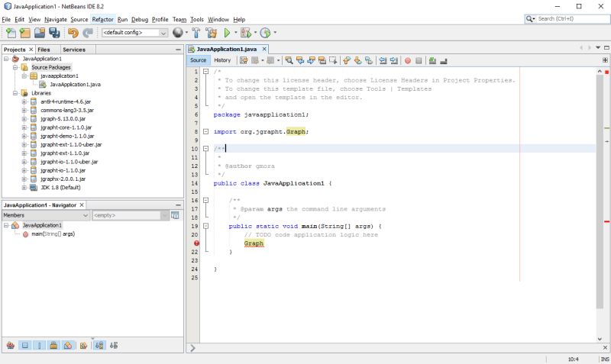Click the Source view button
This screenshot has height=364, width=611.
(x=198, y=60)
